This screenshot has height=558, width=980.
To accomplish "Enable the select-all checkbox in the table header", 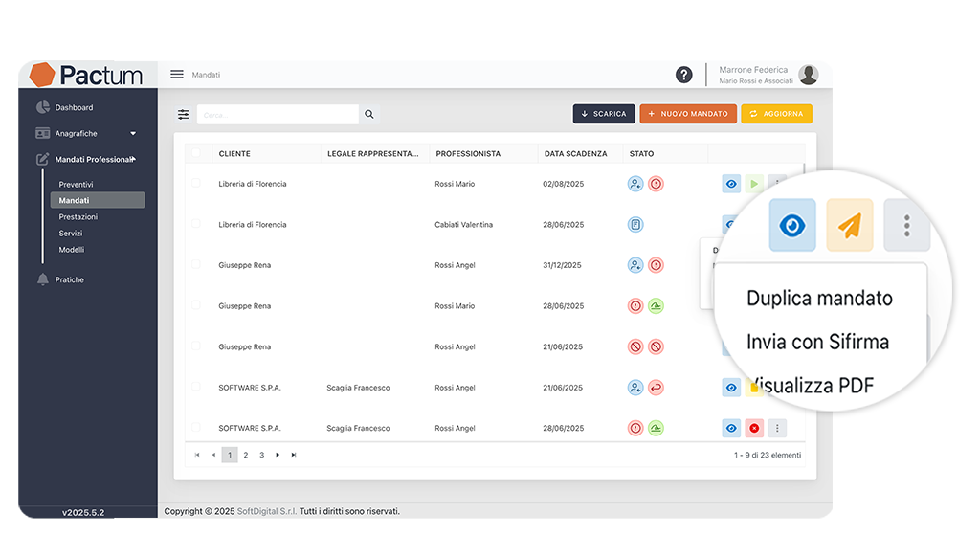I will pyautogui.click(x=197, y=153).
